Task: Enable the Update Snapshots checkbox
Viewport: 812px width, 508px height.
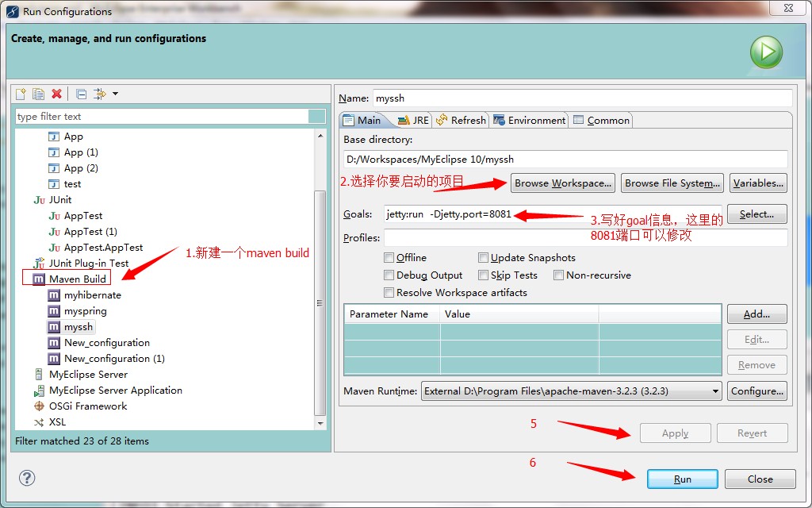Action: click(483, 258)
